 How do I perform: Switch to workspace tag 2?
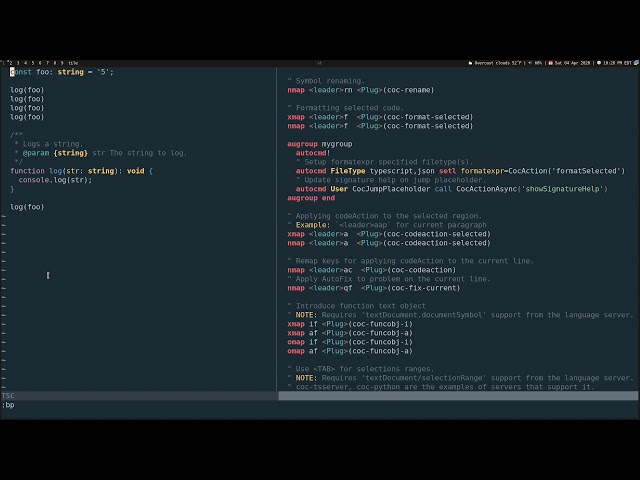click(11, 63)
